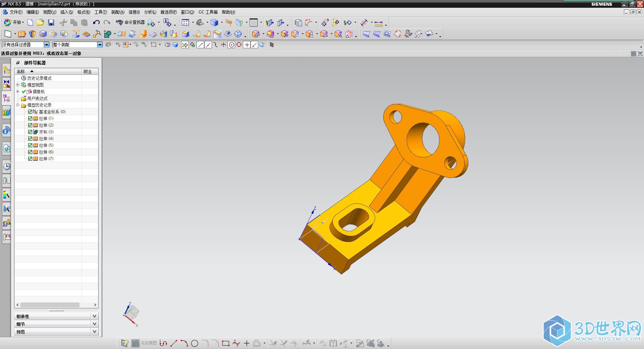Screen dimensions: 644x349
Task: Select the Profile sketch curve tool
Action: coord(163,343)
